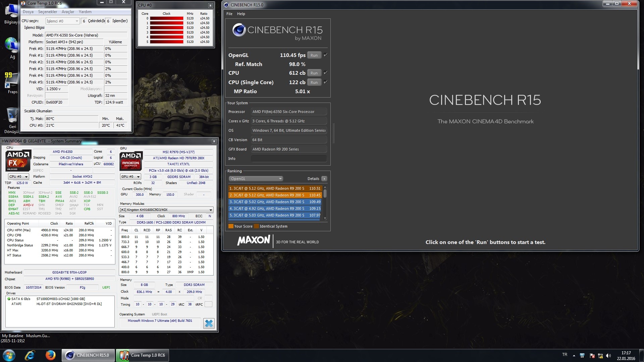The width and height of the screenshot is (644, 362).
Task: Click GFX Board AMD Radeon R9 200 field
Action: click(x=289, y=149)
